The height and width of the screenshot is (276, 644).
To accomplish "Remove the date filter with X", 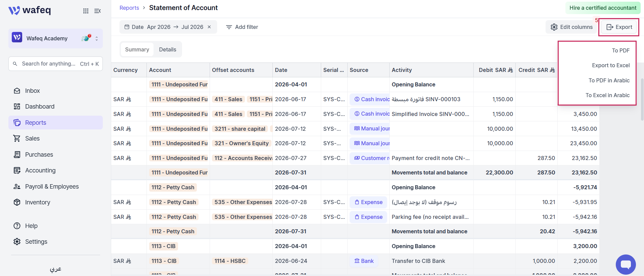I will [x=209, y=27].
